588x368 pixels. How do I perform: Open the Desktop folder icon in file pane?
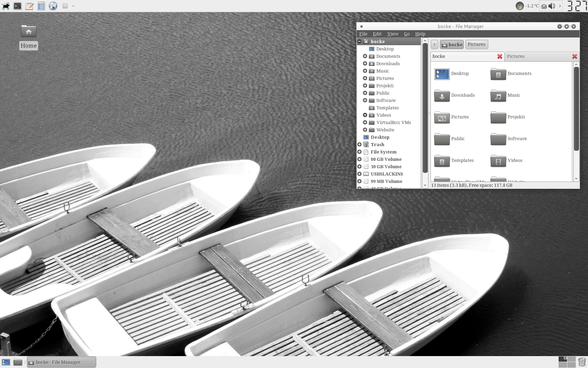pyautogui.click(x=442, y=74)
